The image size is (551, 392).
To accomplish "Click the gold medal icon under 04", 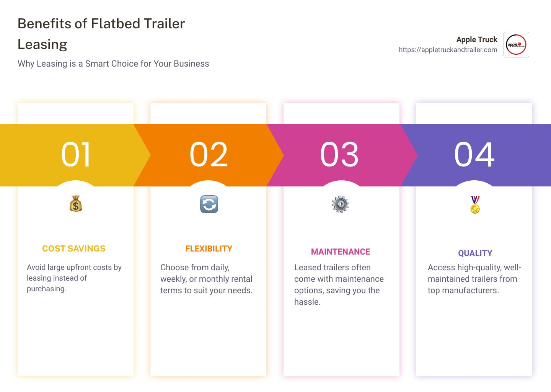I will coord(475,204).
